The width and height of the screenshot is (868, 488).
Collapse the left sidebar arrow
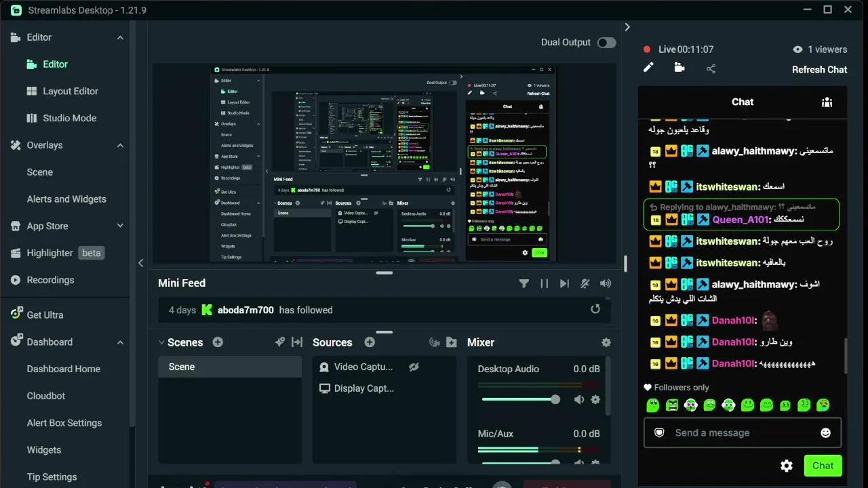point(141,263)
